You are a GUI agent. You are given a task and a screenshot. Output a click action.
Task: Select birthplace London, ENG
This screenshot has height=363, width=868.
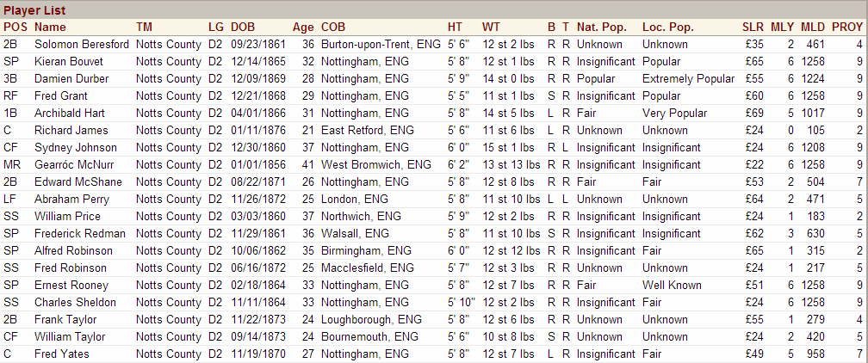point(354,199)
